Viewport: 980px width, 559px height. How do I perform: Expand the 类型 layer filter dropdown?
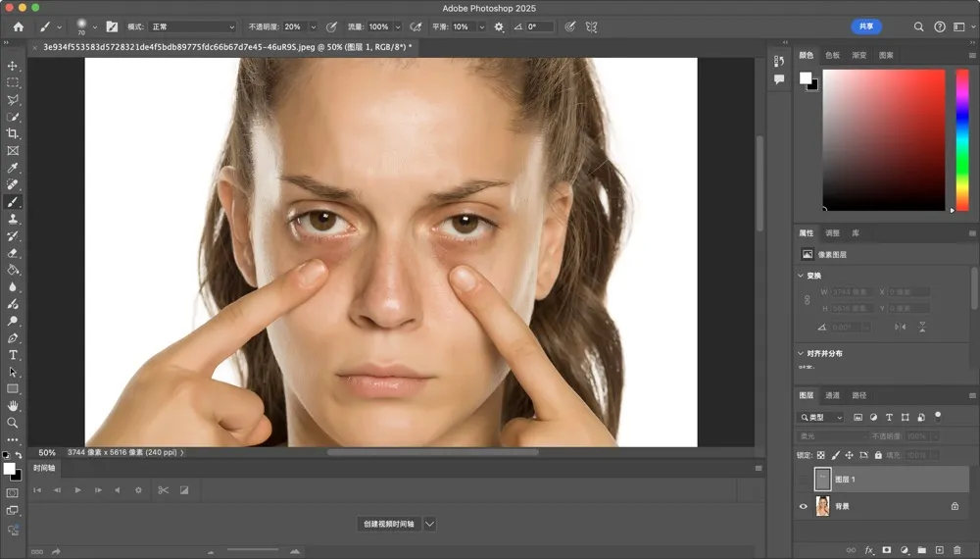821,417
